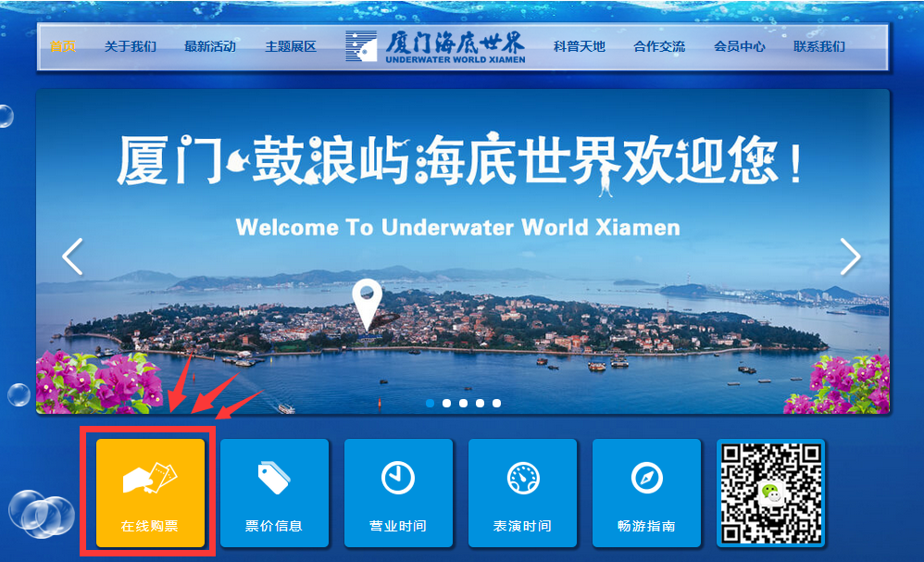Switch to the third carousel dot
924x562 pixels.
[x=464, y=403]
